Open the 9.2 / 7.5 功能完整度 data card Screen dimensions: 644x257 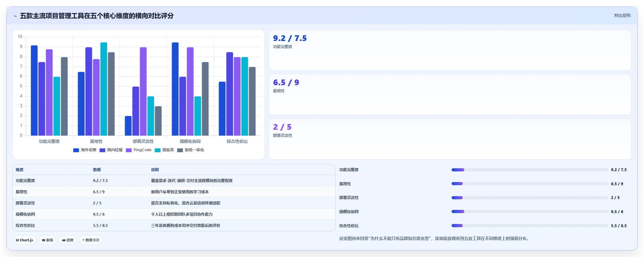[x=450, y=50]
